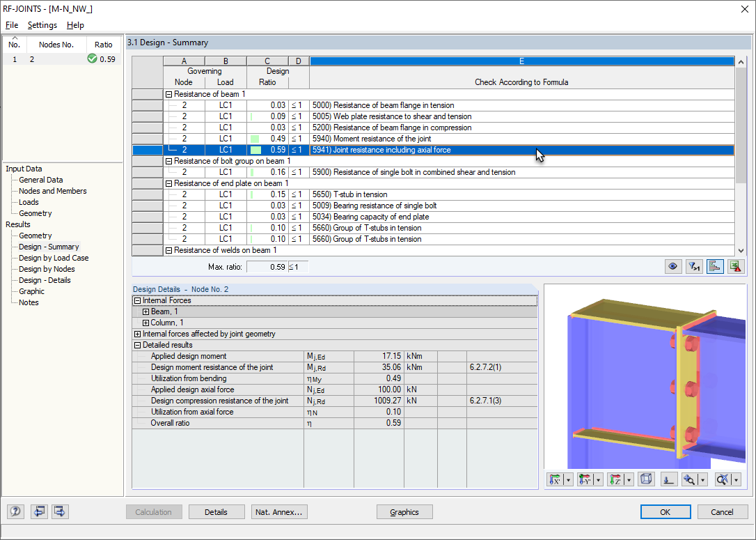Collapse Resistance of beam 1 group
The height and width of the screenshot is (540, 756).
(168, 94)
